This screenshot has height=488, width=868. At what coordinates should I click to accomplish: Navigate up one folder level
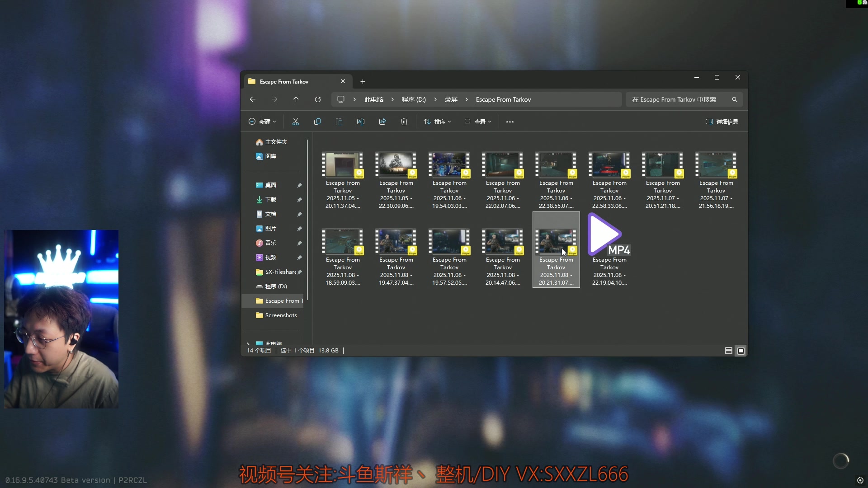point(296,99)
